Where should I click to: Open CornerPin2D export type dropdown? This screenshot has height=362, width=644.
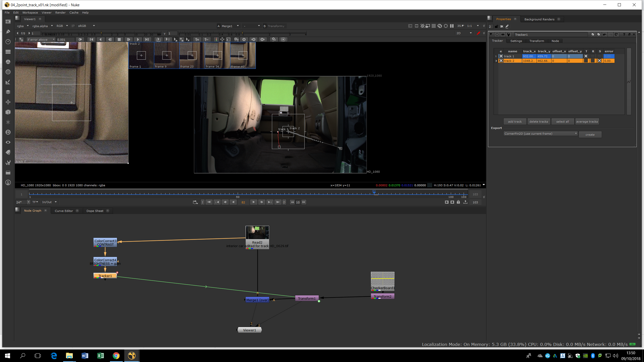tap(540, 134)
